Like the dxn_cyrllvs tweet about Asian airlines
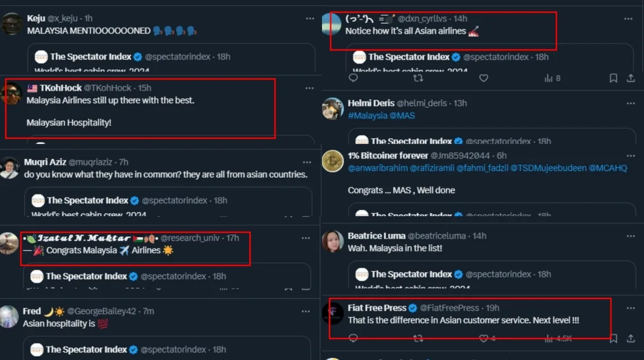 pyautogui.click(x=483, y=78)
